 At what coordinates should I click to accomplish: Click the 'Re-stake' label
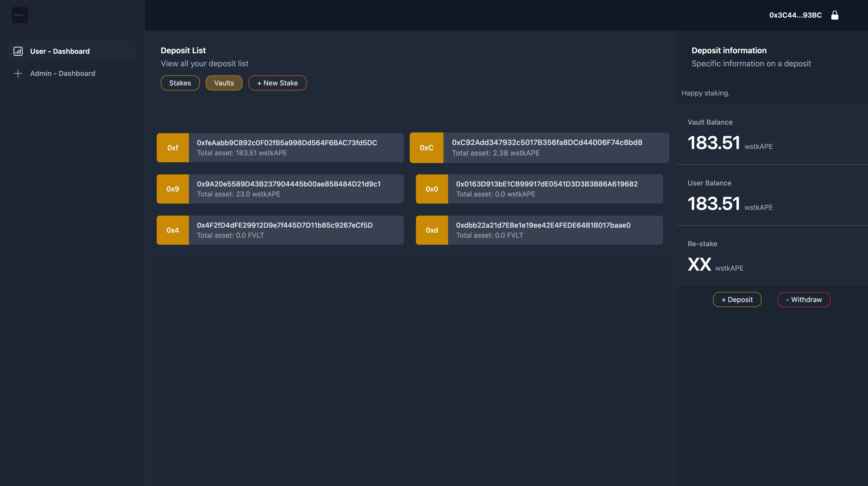pyautogui.click(x=702, y=244)
